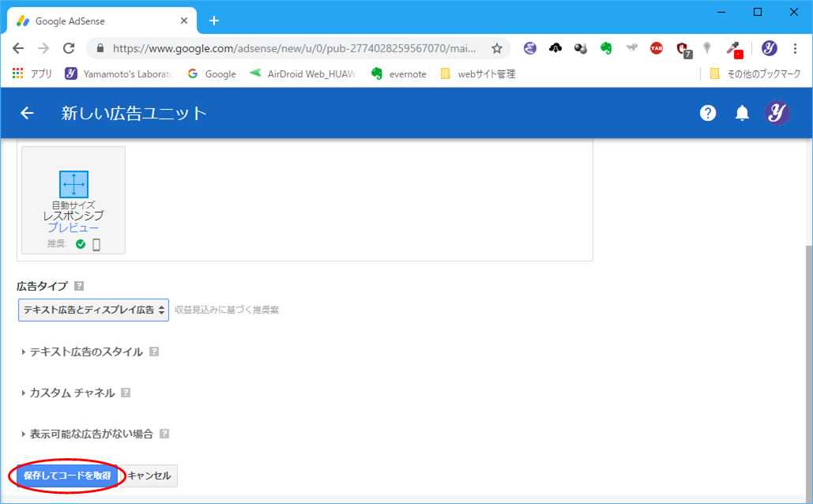This screenshot has width=813, height=504.
Task: Click help icon next to テキスト広告のスタイル
Action: 154,352
